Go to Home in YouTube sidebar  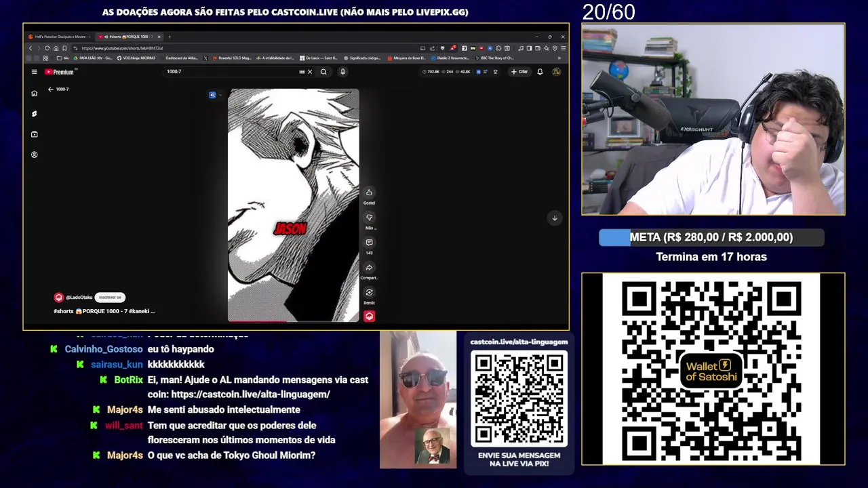point(34,94)
